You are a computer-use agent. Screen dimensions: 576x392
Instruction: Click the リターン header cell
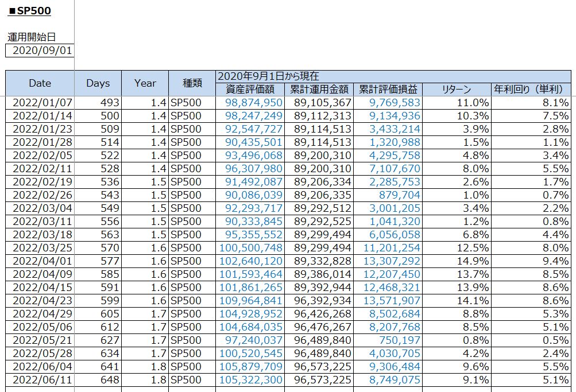tap(457, 90)
